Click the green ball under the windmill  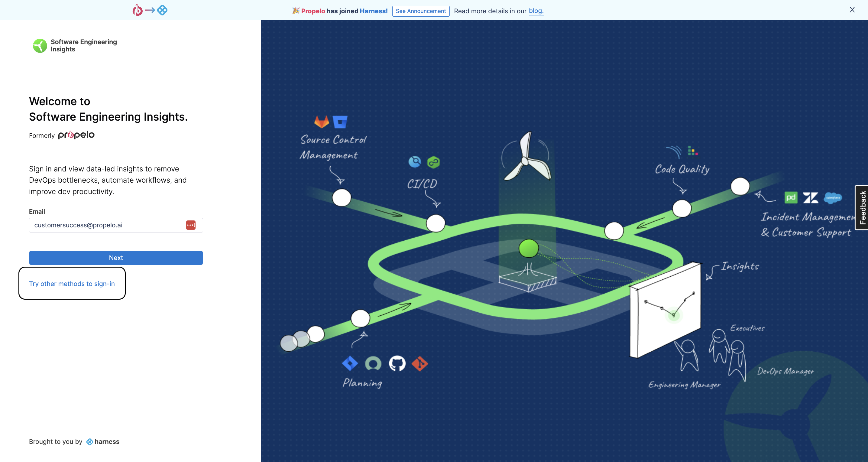(x=529, y=248)
